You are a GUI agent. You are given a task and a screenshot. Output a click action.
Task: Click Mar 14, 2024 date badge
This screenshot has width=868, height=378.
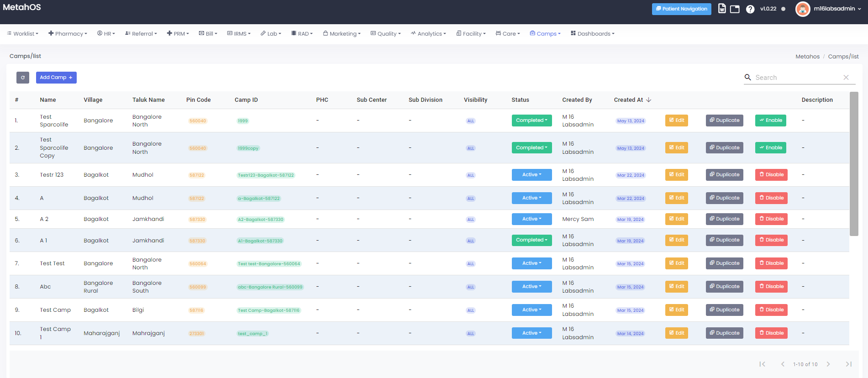tap(631, 334)
